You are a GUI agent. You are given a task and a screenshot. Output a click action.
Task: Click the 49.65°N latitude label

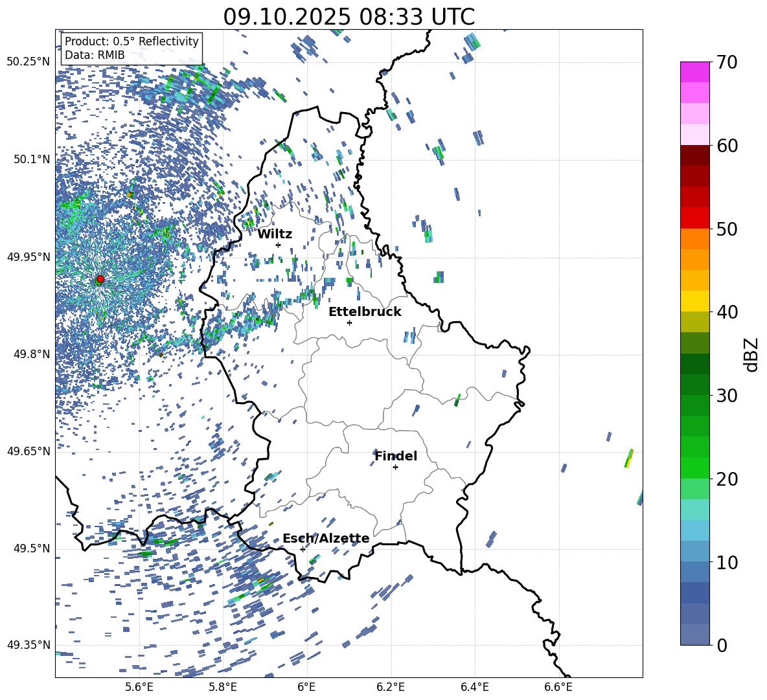pyautogui.click(x=29, y=451)
